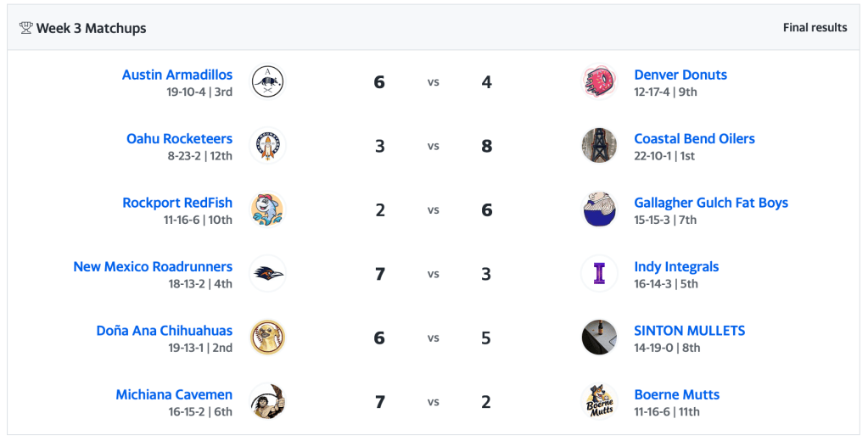Click the Coastal Bend Oilers avatar photo
This screenshot has height=441, width=868.
(599, 146)
